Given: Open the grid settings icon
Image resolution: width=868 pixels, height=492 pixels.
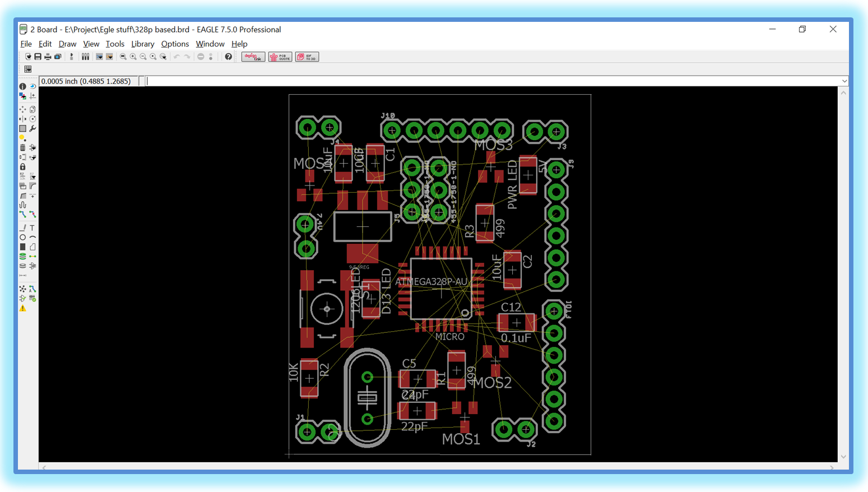Looking at the screenshot, I should (27, 69).
